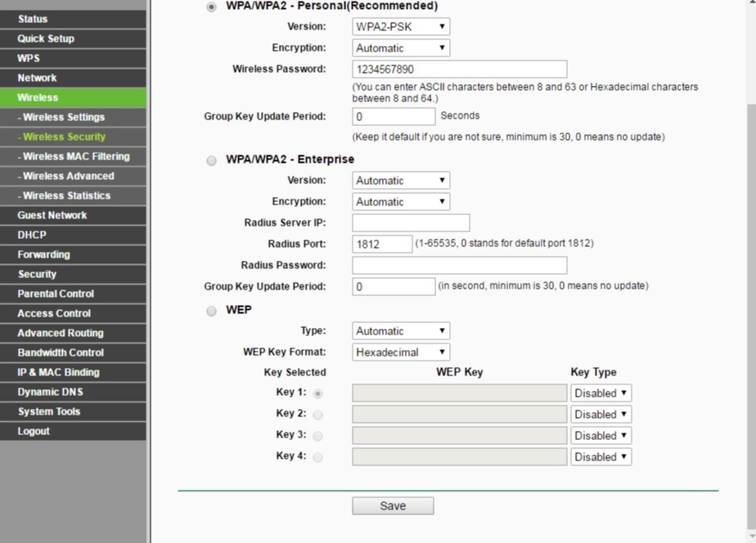Click Enterprise Group Key Update Period field

pos(394,287)
